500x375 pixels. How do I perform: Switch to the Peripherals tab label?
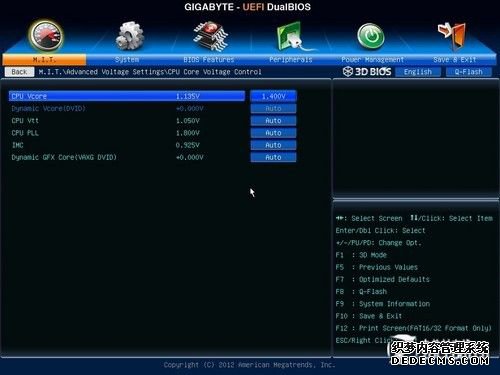click(x=291, y=60)
